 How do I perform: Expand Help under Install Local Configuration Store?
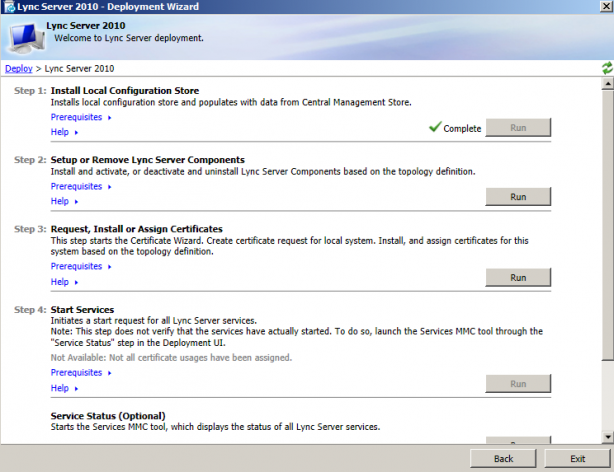click(64, 132)
